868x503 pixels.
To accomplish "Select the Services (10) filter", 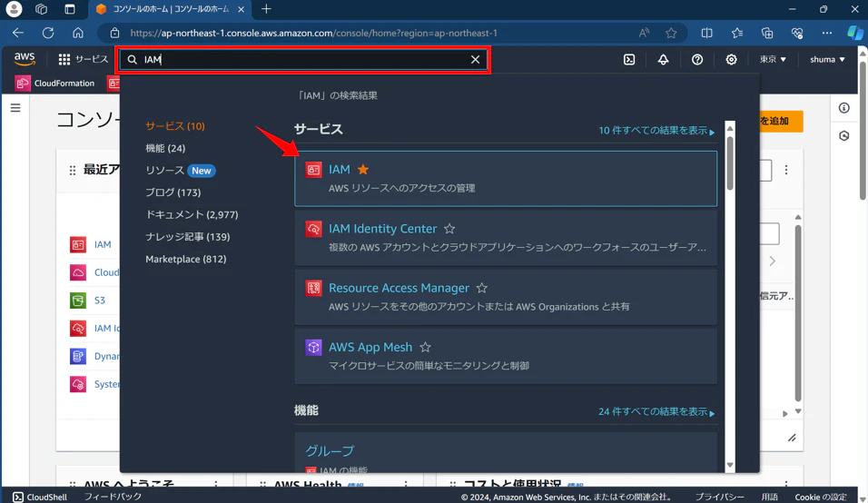I will point(175,126).
